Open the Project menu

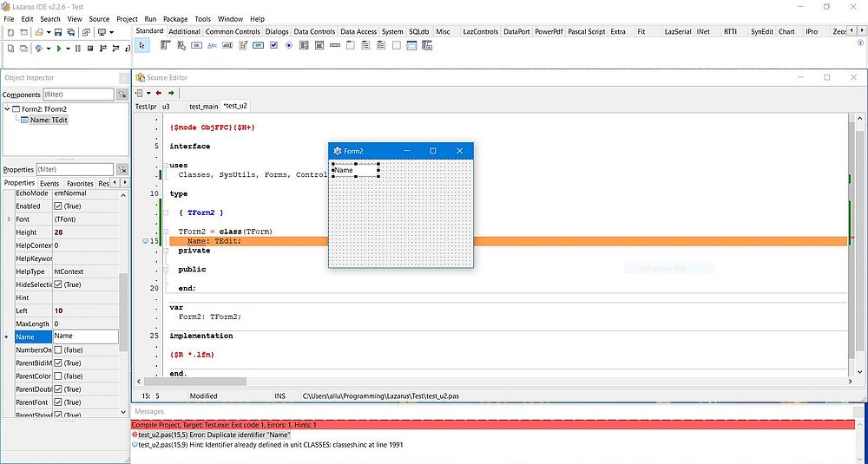click(127, 19)
